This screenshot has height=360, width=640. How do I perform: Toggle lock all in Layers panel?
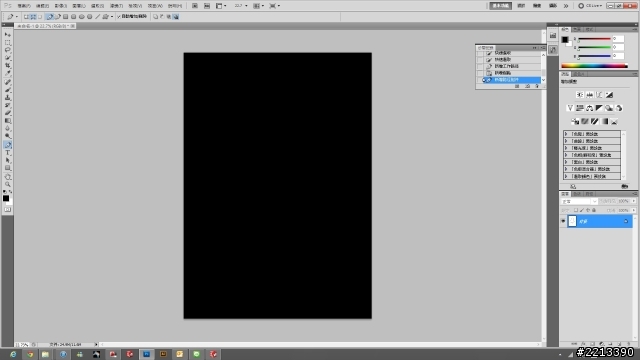[x=594, y=210]
